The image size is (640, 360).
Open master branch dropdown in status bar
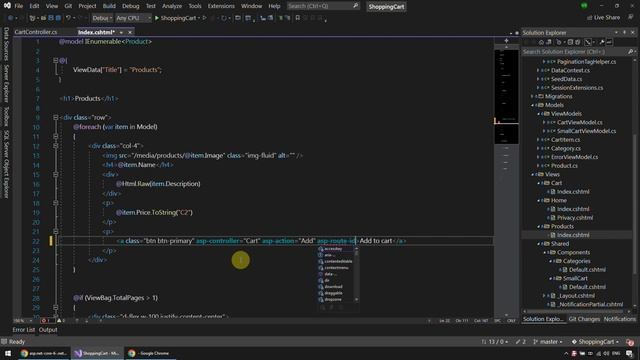548,342
